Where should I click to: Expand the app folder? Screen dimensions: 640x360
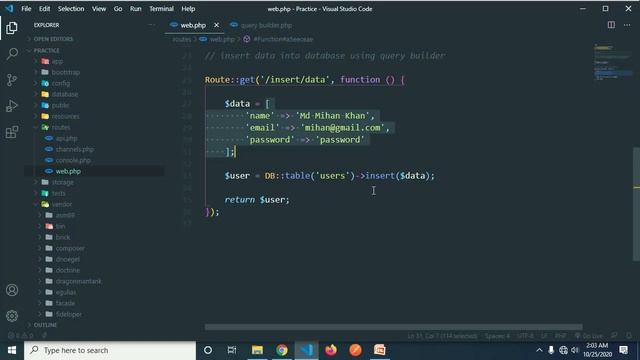tap(57, 61)
